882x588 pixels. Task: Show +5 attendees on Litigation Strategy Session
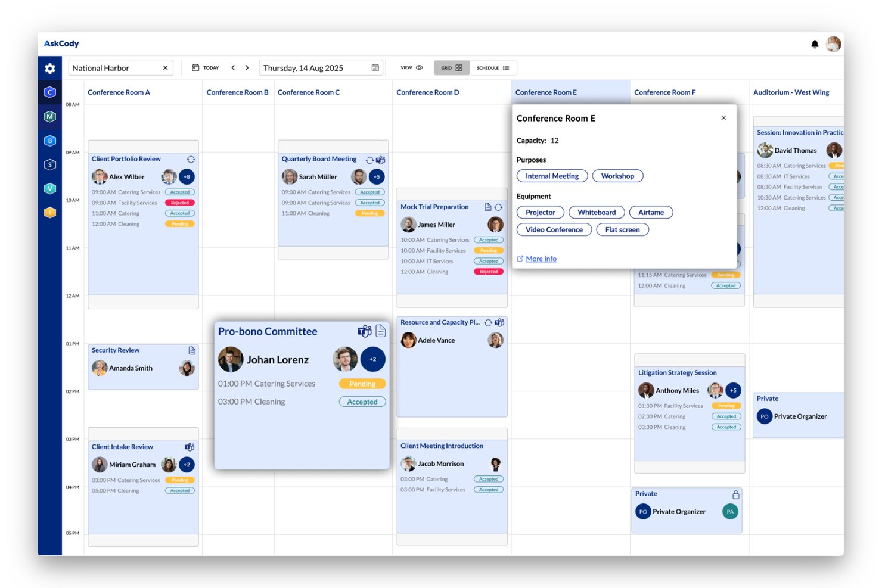pyautogui.click(x=733, y=391)
